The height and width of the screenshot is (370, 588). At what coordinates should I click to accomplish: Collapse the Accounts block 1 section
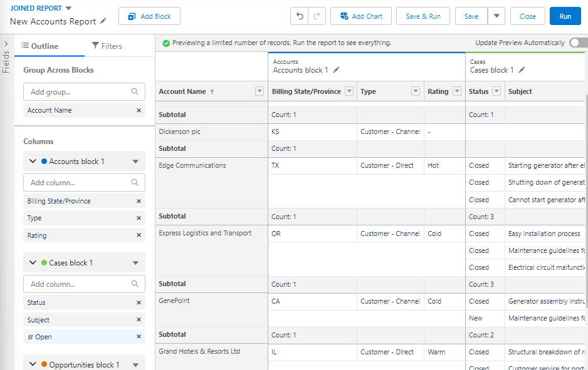point(33,162)
